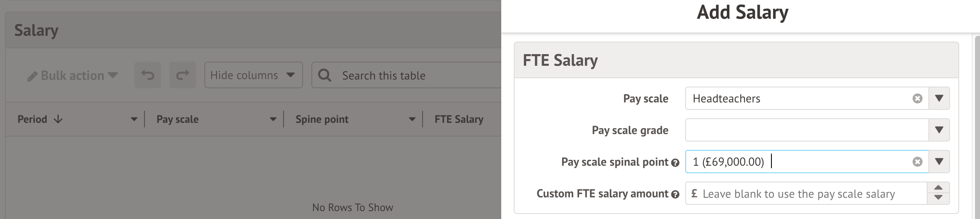The width and height of the screenshot is (980, 219).
Task: Open the Pay scale dropdown arrow
Action: click(x=939, y=99)
